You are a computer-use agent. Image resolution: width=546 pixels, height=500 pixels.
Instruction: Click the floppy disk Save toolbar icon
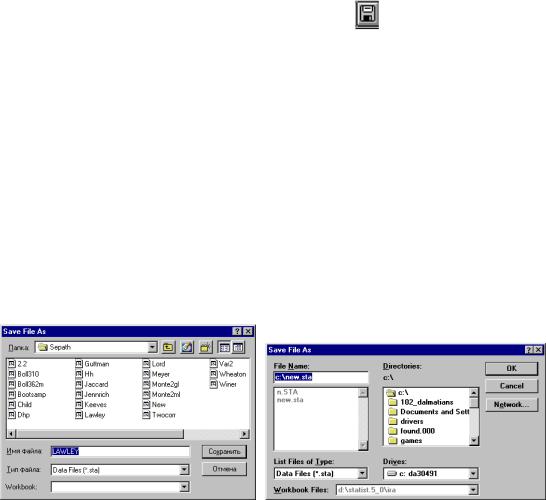367,15
